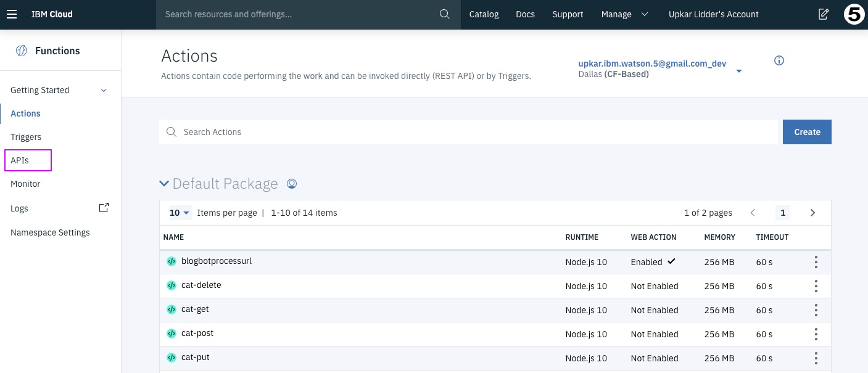Click Not Enabled in cat-delete row
The image size is (868, 373).
click(x=655, y=286)
